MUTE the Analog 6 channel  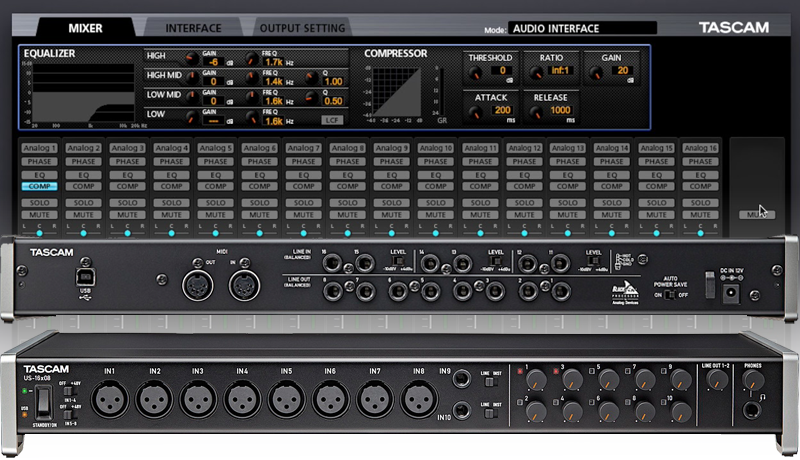[x=259, y=215]
